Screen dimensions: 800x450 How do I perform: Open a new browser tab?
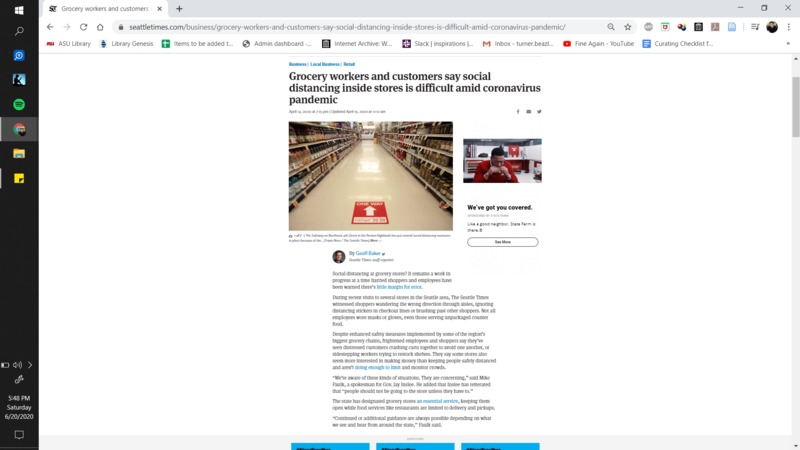coord(179,9)
